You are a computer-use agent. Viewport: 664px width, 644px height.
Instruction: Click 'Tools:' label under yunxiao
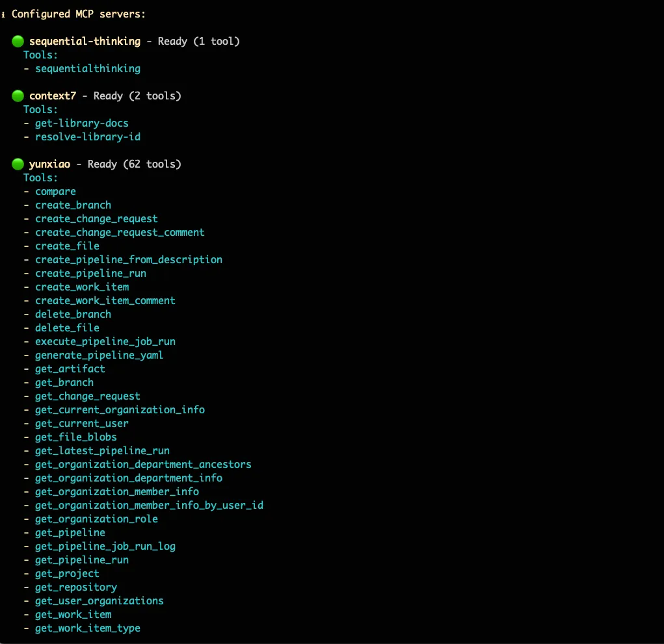click(x=41, y=177)
